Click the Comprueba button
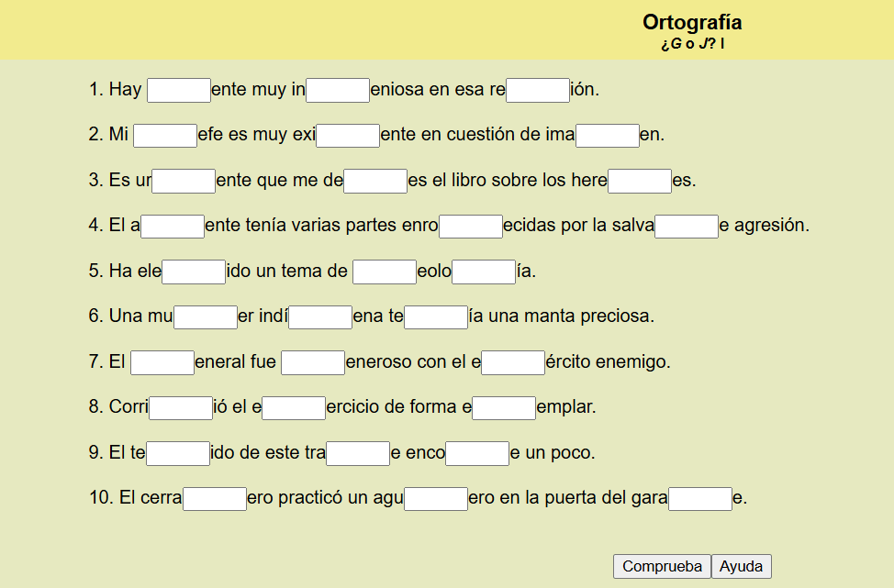894x588 pixels. [662, 566]
